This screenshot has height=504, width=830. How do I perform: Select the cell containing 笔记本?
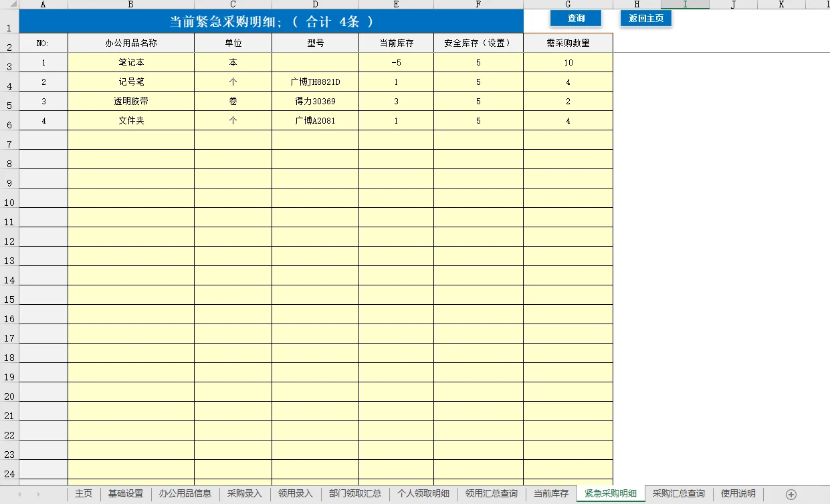coord(131,62)
